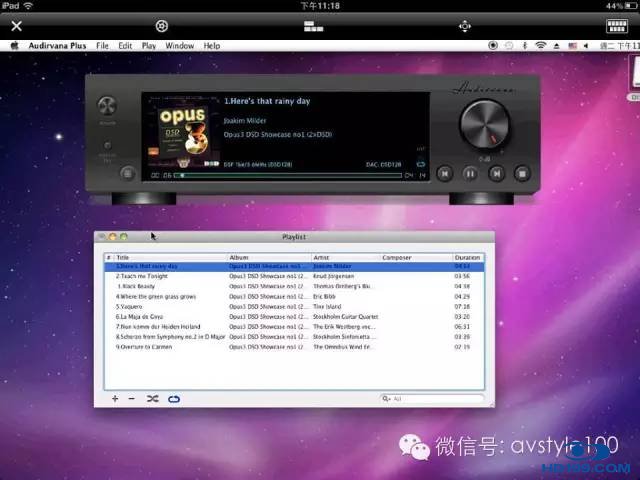Sort playlist by the Duration column header

468,258
